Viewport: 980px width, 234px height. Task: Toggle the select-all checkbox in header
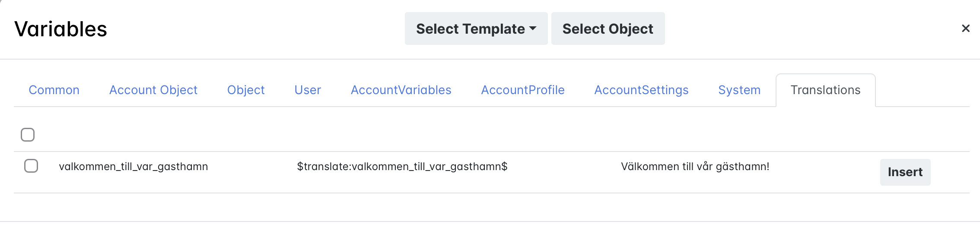[x=28, y=135]
